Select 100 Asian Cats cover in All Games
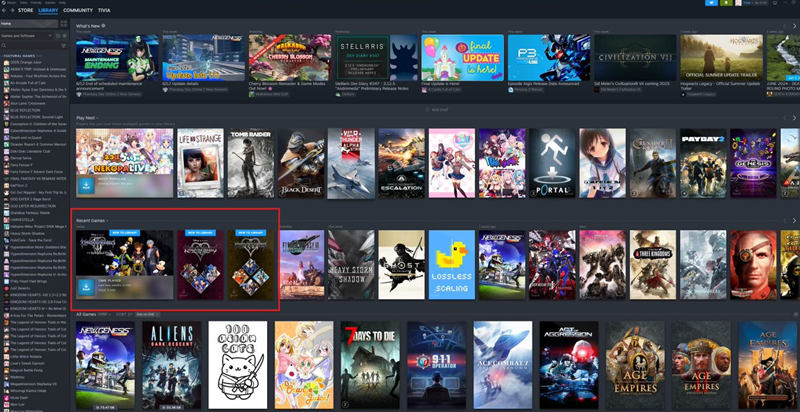This screenshot has height=412, width=800. tap(238, 365)
